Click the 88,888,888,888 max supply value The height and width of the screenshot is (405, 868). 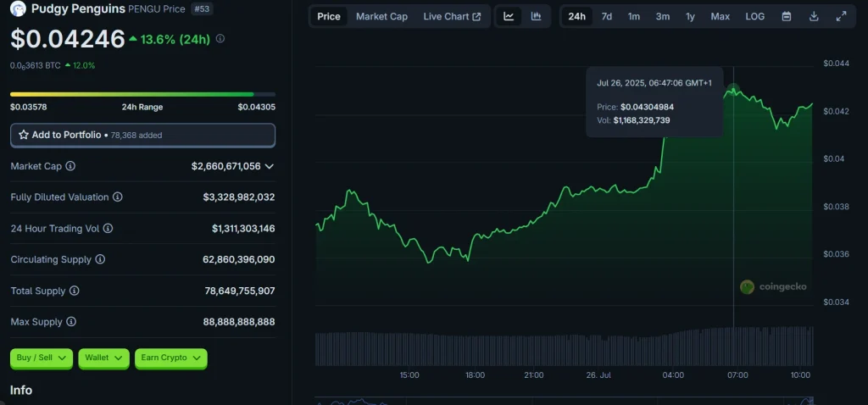pyautogui.click(x=239, y=321)
